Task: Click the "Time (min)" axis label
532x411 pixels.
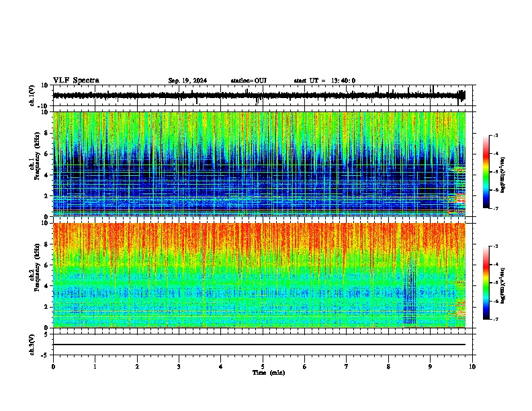Action: (269, 373)
